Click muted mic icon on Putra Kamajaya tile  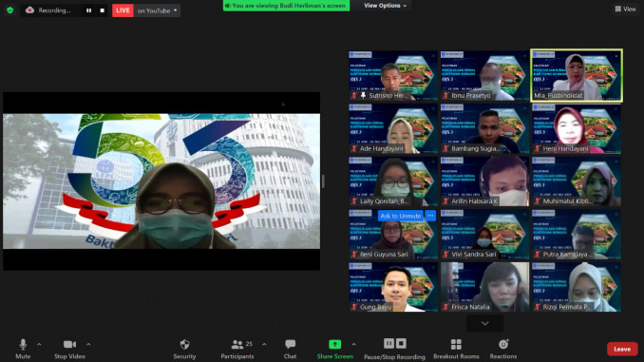(538, 254)
